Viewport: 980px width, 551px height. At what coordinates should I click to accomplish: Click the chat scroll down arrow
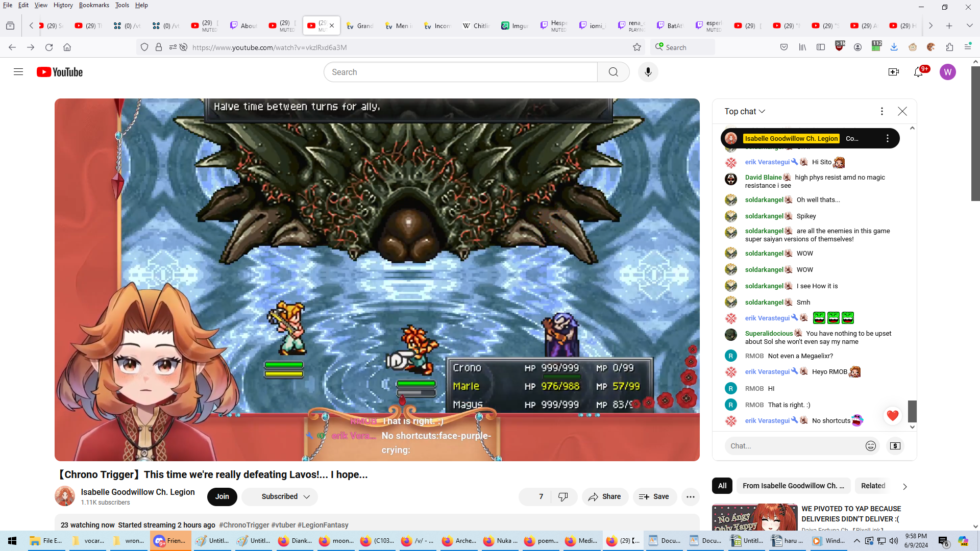pos(912,427)
